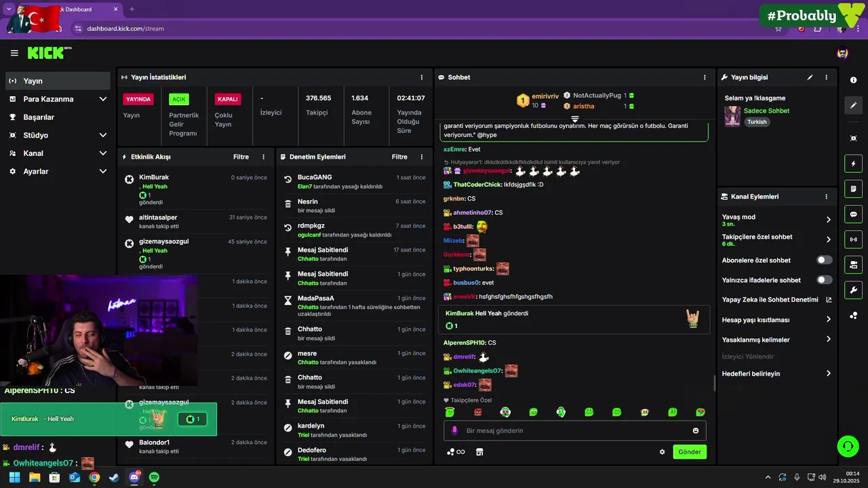Open Hesap yaşı kısıtlaması chevron
The height and width of the screenshot is (488, 868).
point(829,320)
